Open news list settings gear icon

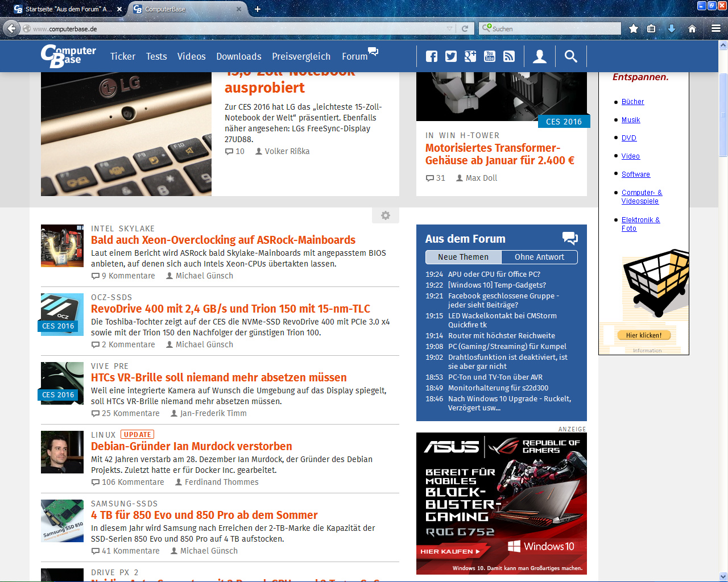pos(386,215)
